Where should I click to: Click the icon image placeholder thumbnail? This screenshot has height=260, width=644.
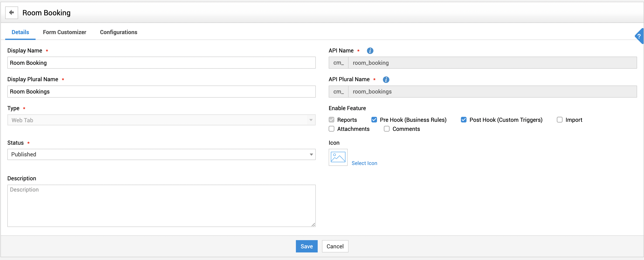(x=338, y=157)
